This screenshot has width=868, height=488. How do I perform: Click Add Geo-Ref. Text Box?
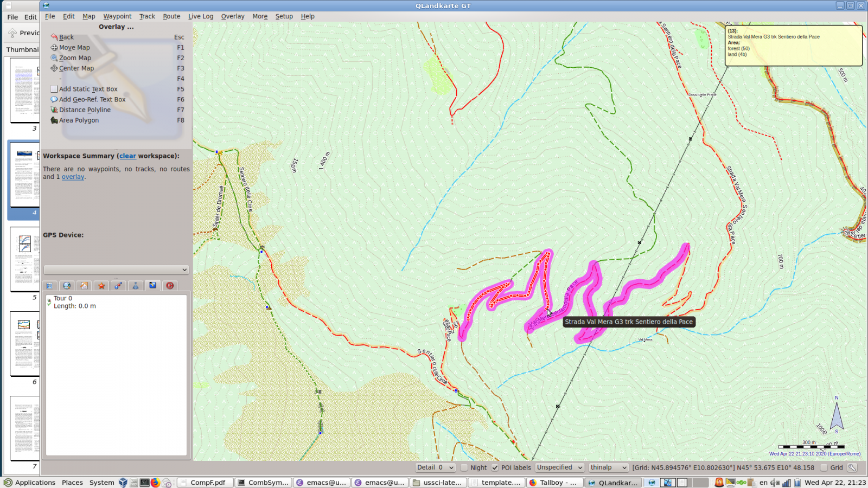[x=92, y=100]
